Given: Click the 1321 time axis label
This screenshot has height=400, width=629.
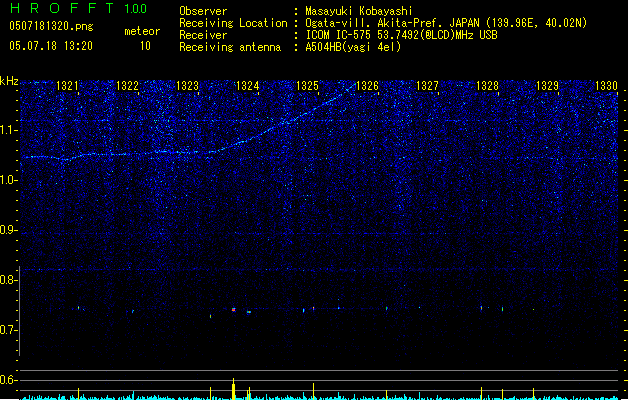Looking at the screenshot, I should coord(67,86).
